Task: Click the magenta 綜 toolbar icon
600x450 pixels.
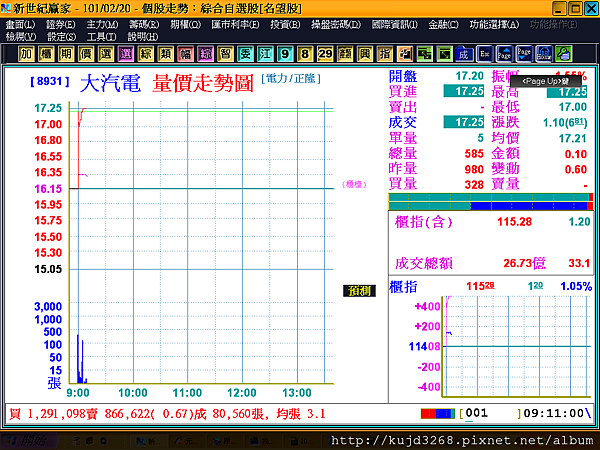Action: pos(205,54)
